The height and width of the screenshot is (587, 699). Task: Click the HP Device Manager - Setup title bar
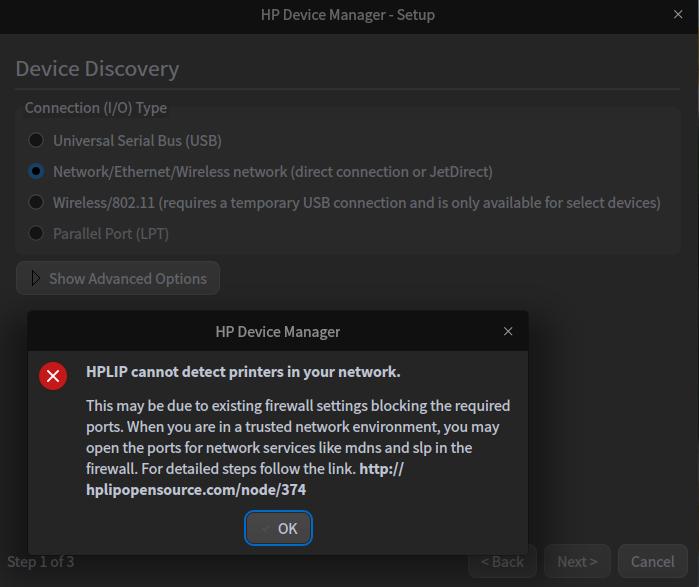(x=347, y=15)
